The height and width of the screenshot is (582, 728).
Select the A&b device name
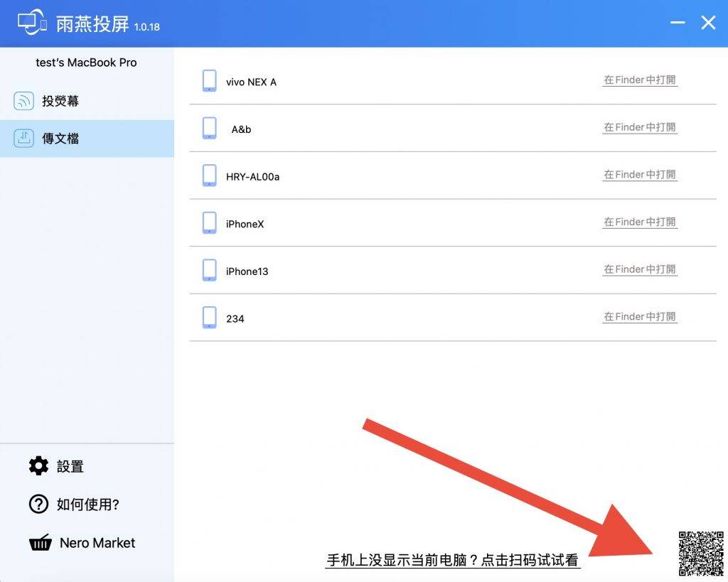242,129
